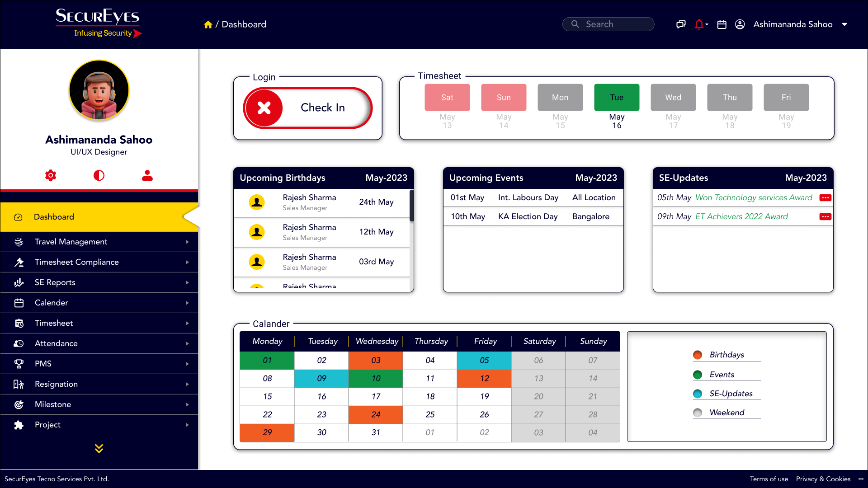
Task: Toggle the Birthdays legend indicator
Action: (x=698, y=355)
